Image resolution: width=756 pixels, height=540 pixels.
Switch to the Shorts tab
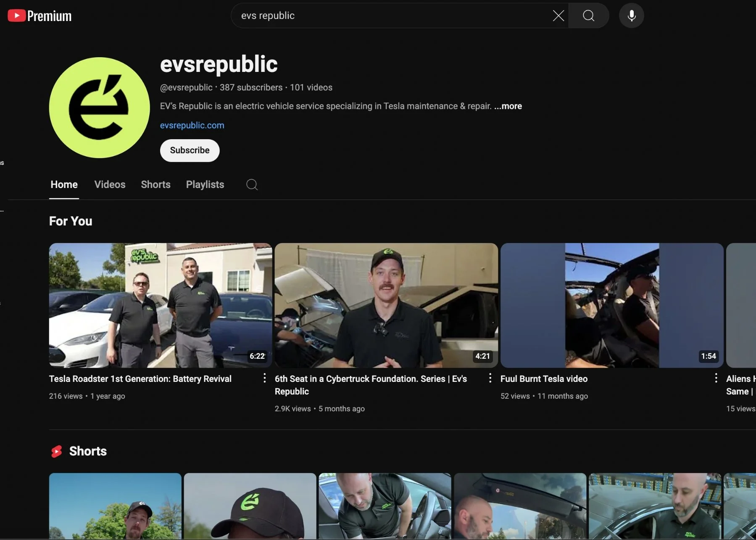pos(155,185)
